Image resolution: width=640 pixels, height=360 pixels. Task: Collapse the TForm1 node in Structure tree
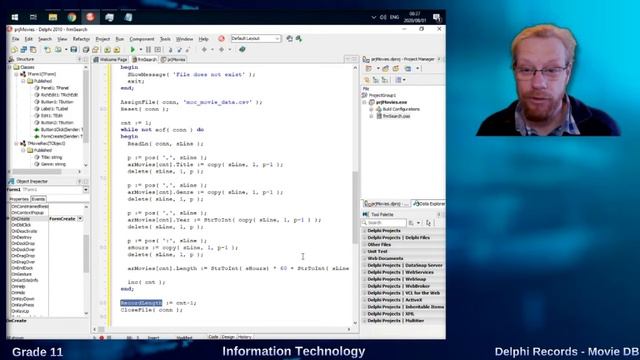click(x=16, y=74)
